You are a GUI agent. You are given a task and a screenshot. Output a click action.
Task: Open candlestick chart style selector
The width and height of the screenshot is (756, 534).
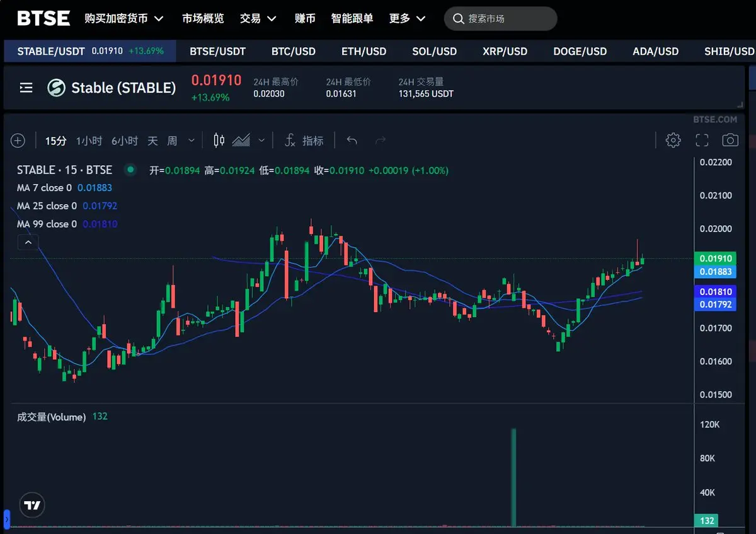tap(219, 141)
